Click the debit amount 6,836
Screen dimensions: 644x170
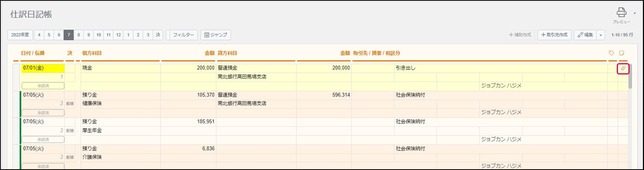coord(208,149)
